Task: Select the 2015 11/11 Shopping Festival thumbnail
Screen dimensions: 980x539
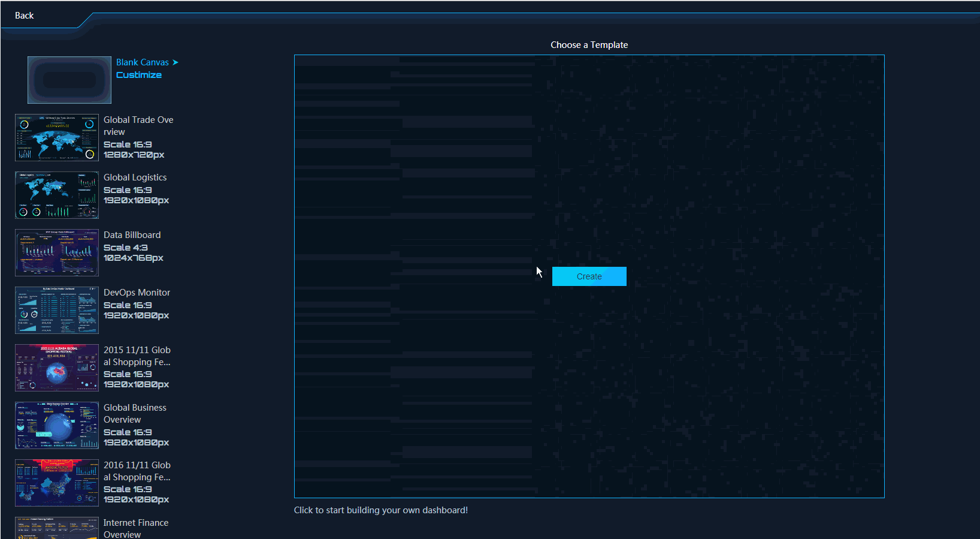Action: 57,368
